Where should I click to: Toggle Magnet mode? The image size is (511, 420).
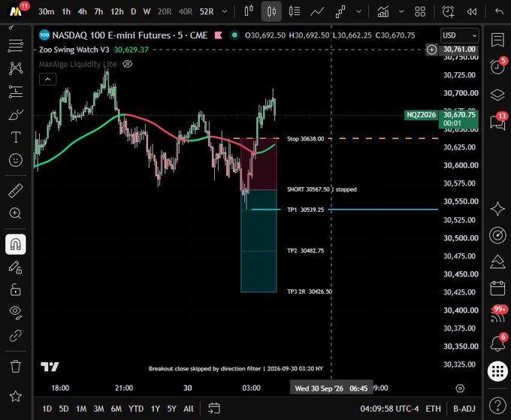(16, 244)
